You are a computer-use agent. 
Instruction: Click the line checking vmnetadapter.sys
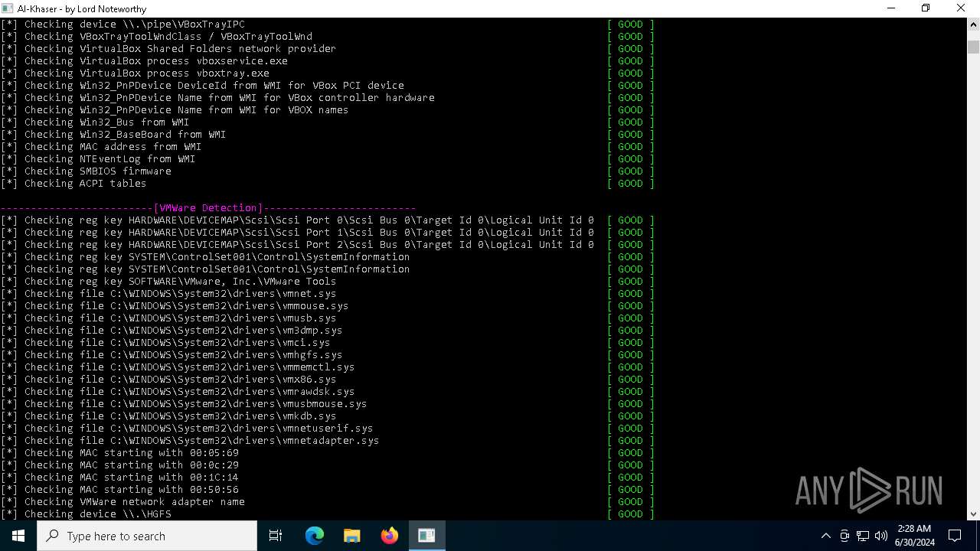(x=190, y=441)
